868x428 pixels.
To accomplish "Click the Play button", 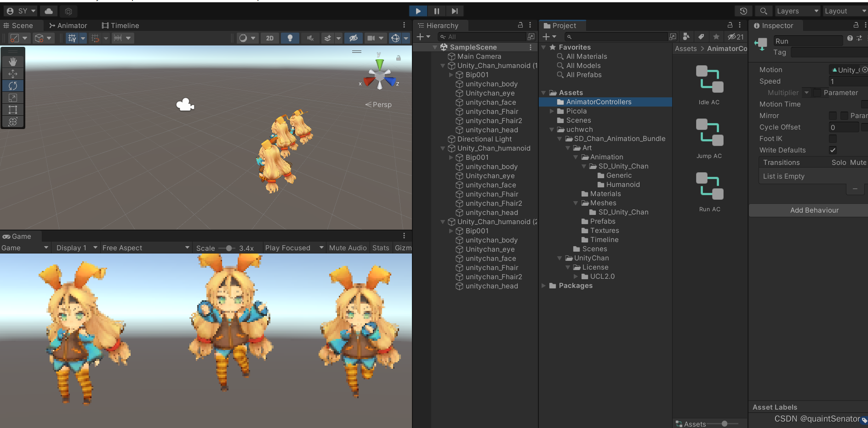I will click(x=418, y=11).
